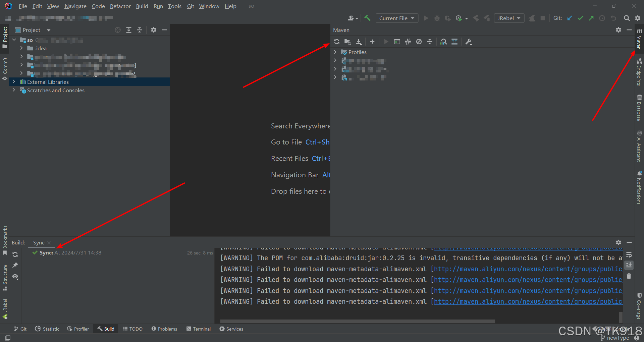Add a Maven project with plus icon
644x342 pixels.
click(372, 42)
